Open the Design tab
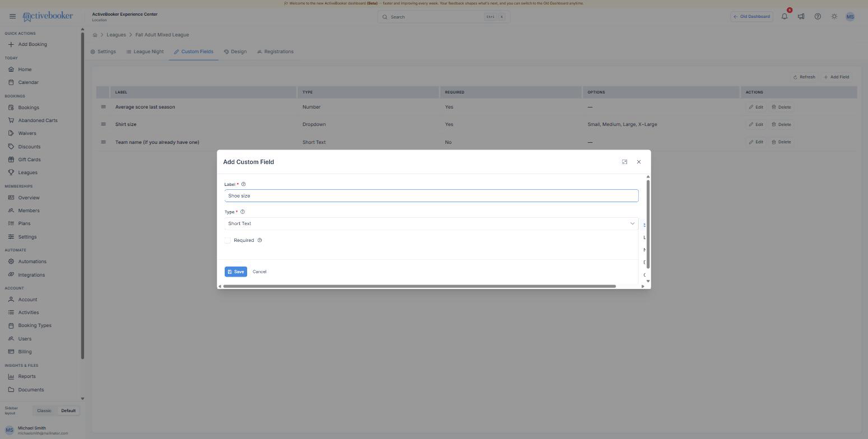 click(x=235, y=52)
